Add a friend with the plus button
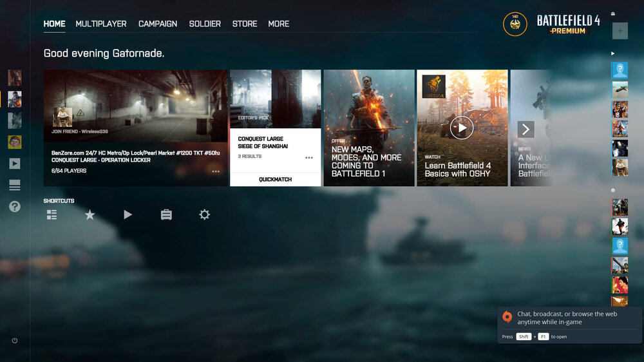This screenshot has height=362, width=644. [620, 31]
